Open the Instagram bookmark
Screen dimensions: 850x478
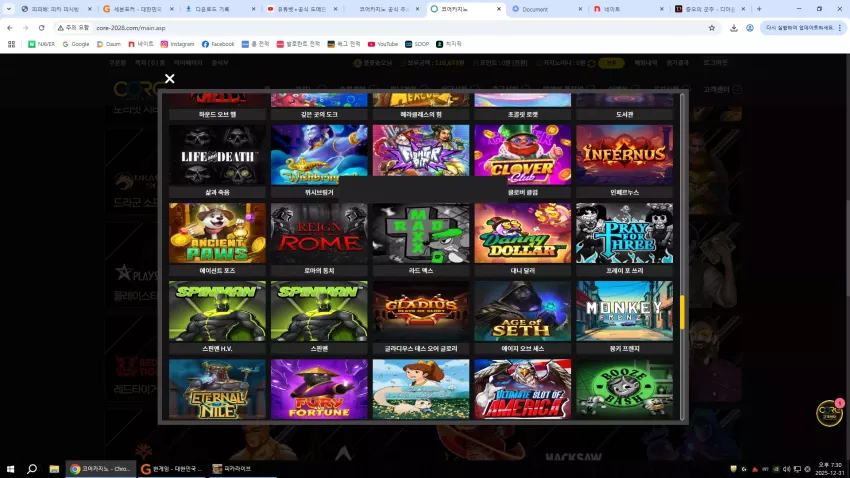(177, 44)
